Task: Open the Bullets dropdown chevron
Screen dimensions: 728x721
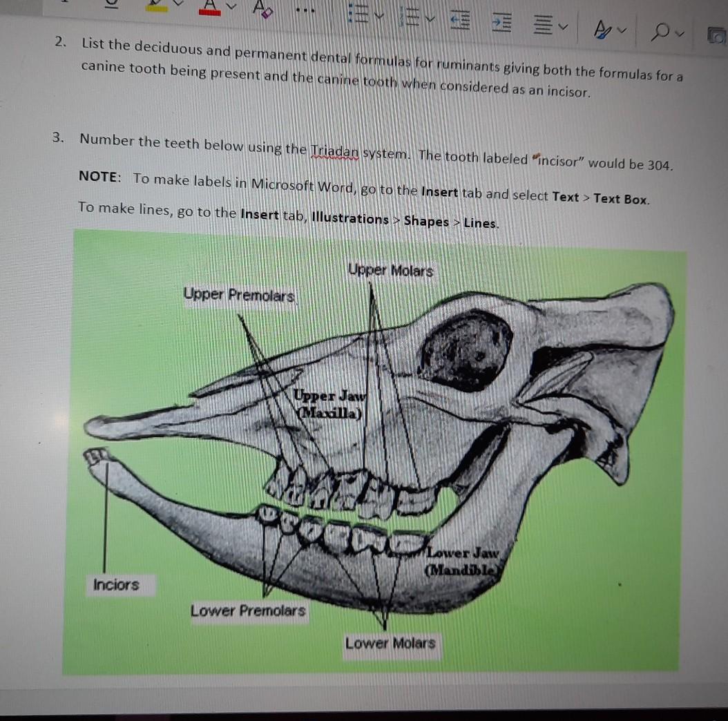Action: coord(379,15)
